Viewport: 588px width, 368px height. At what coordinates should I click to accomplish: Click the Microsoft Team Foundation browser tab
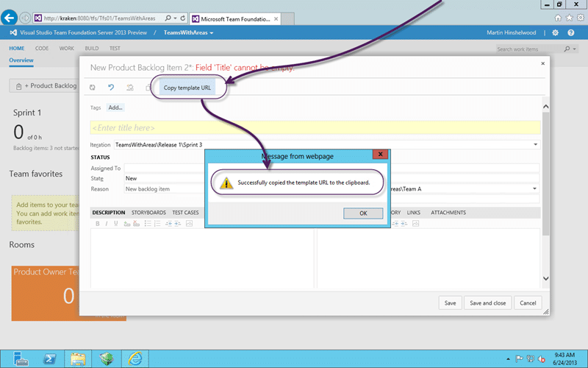pyautogui.click(x=235, y=19)
